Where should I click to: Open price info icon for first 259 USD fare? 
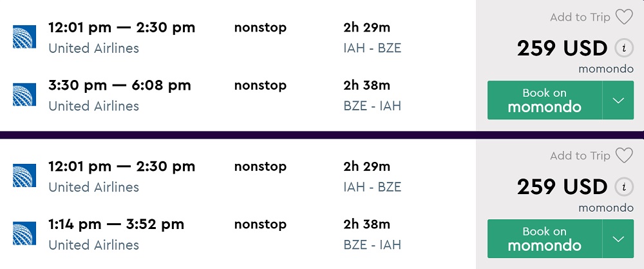[x=623, y=48]
